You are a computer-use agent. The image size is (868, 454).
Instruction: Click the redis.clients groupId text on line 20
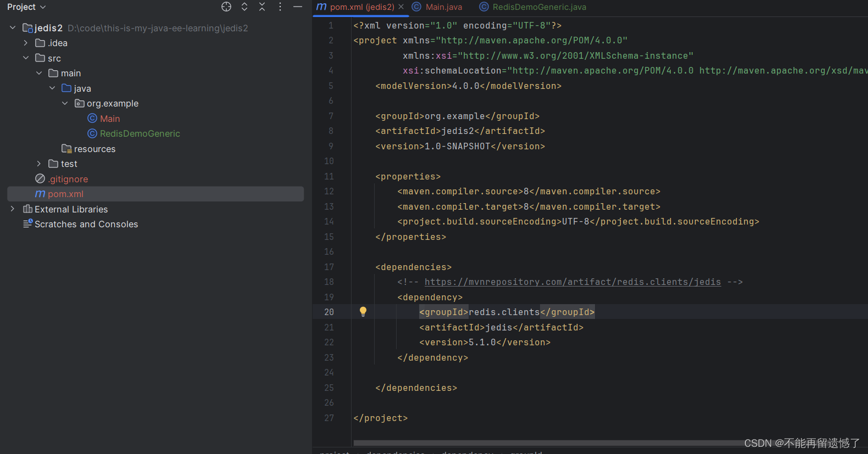click(x=504, y=312)
